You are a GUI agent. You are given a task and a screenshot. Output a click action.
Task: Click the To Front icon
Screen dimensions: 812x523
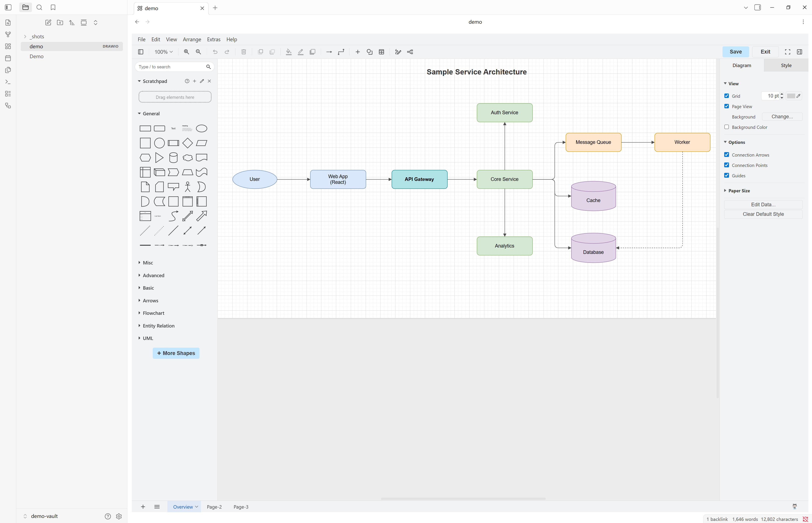pos(260,52)
